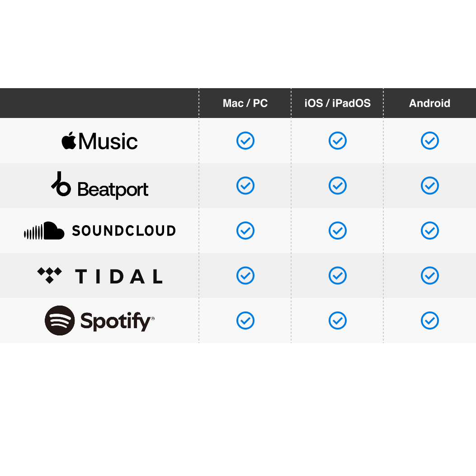Image resolution: width=476 pixels, height=476 pixels.
Task: Click Apple Music iOS / iPadOS checkmark
Action: click(x=338, y=141)
